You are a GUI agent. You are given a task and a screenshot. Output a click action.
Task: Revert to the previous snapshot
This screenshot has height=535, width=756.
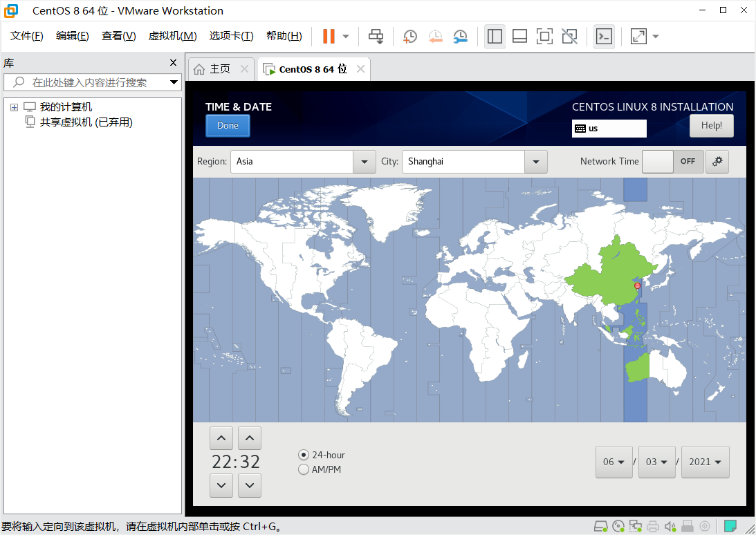tap(435, 36)
